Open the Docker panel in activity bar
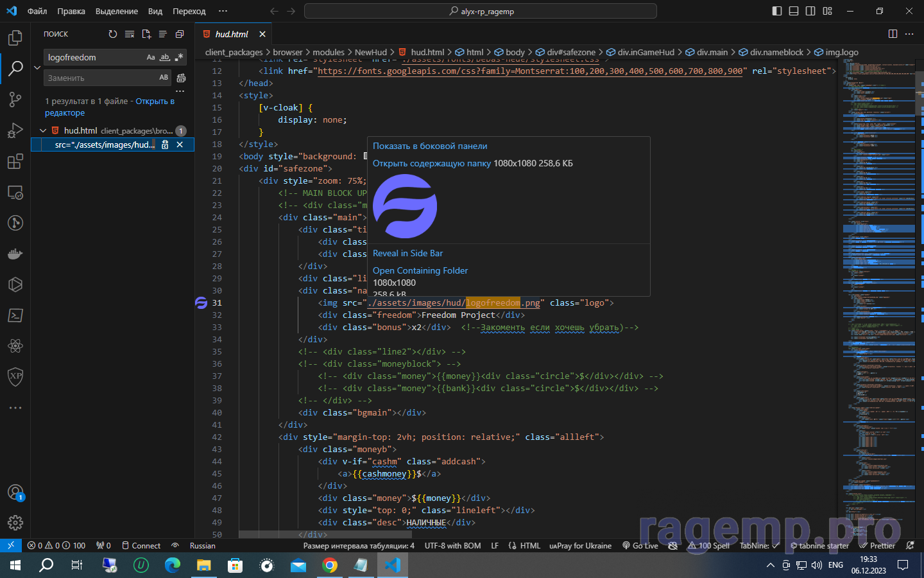924x578 pixels. pos(15,254)
